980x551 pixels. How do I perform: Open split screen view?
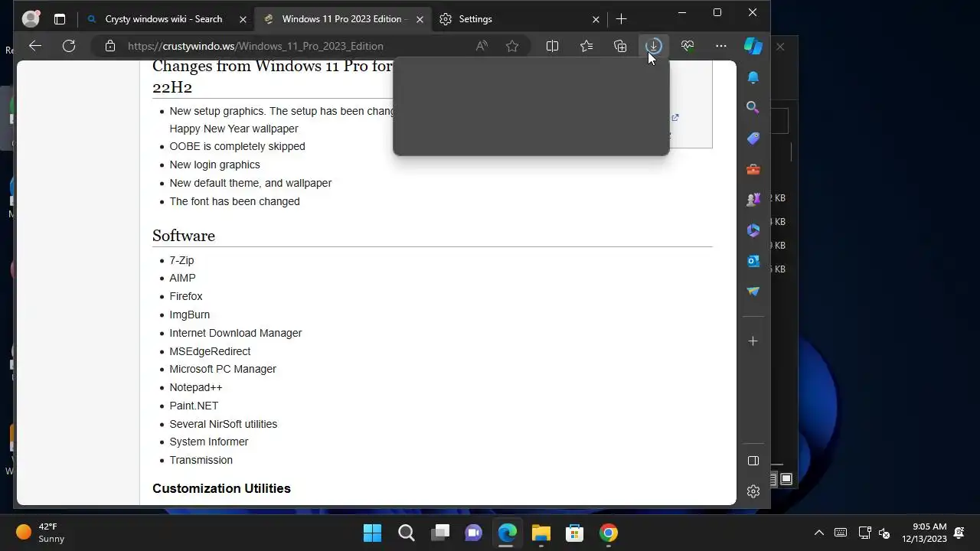click(x=552, y=46)
